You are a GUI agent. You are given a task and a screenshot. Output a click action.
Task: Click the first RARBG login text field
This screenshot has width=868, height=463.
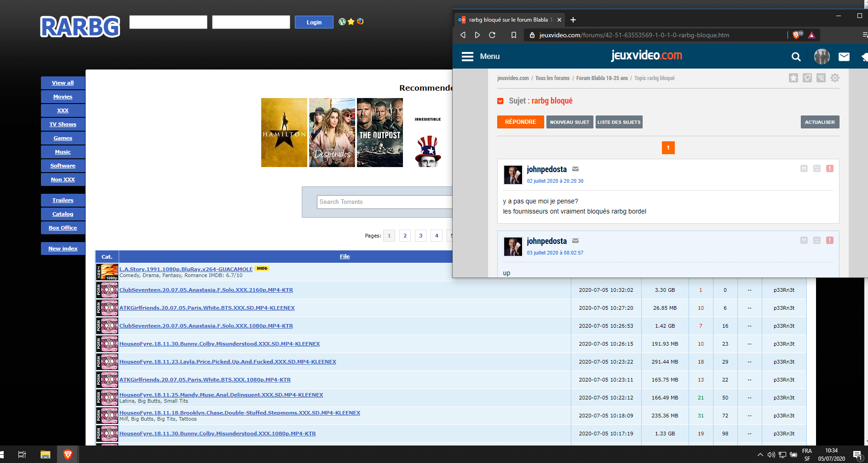tap(168, 22)
